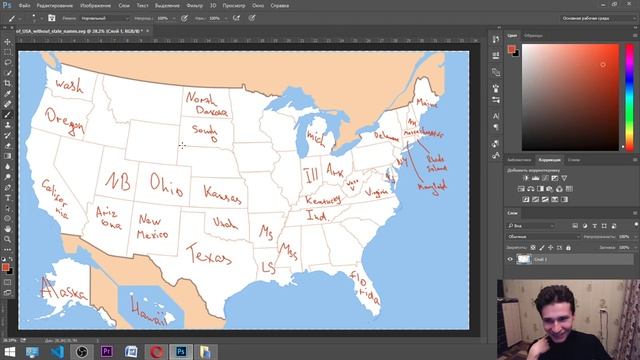Screen dimensions: 640x360
Task: Open the Справка menu
Action: pyautogui.click(x=280, y=6)
